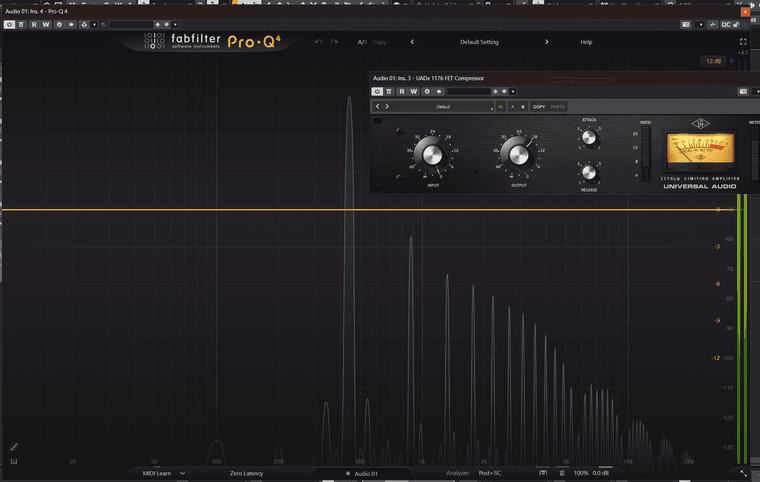Click copy A to B arrow icon in Pro-Q 4 header

tap(71, 24)
